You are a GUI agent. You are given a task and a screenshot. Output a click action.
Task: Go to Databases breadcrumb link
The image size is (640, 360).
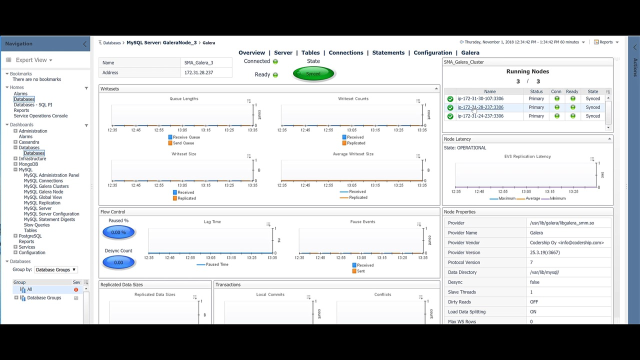click(111, 42)
